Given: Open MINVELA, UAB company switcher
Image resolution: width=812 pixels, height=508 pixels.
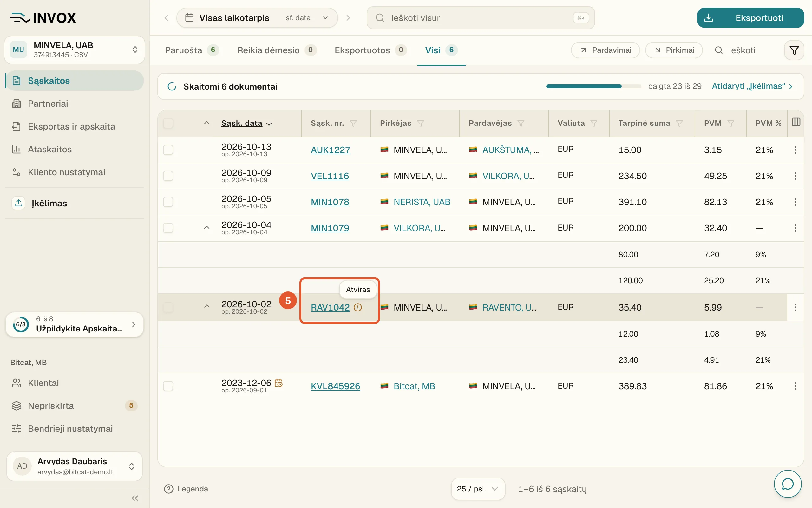Looking at the screenshot, I should tap(75, 50).
